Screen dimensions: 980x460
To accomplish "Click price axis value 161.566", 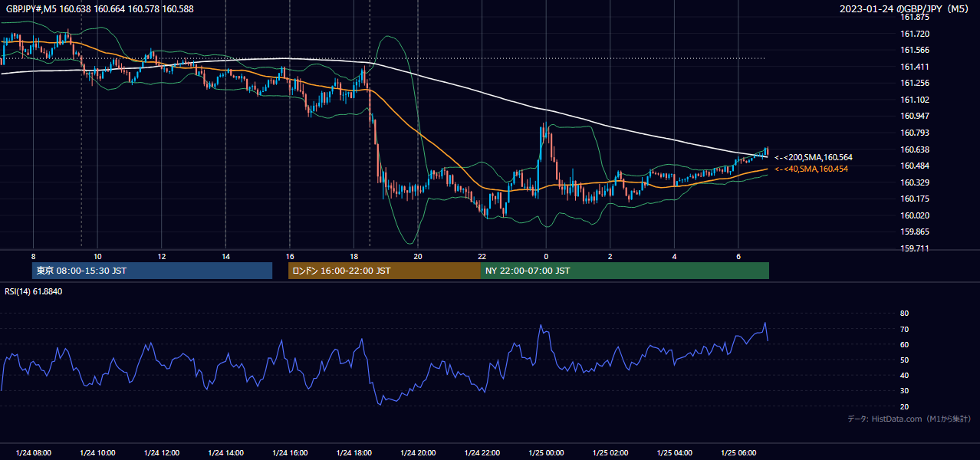I will click(x=914, y=50).
